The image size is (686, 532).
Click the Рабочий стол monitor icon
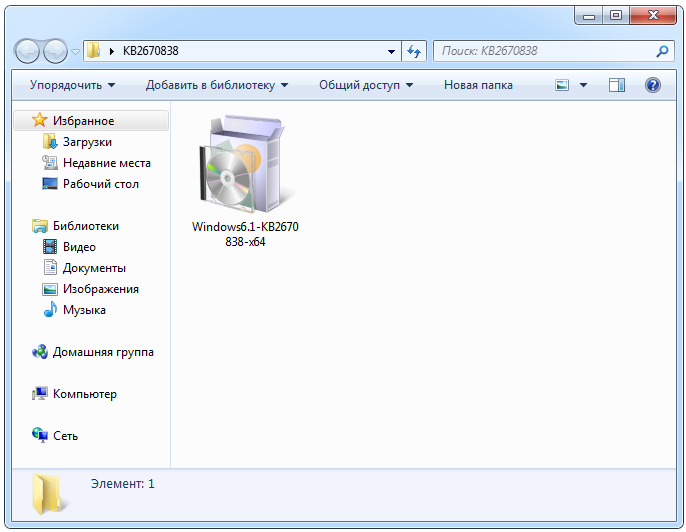pos(50,183)
